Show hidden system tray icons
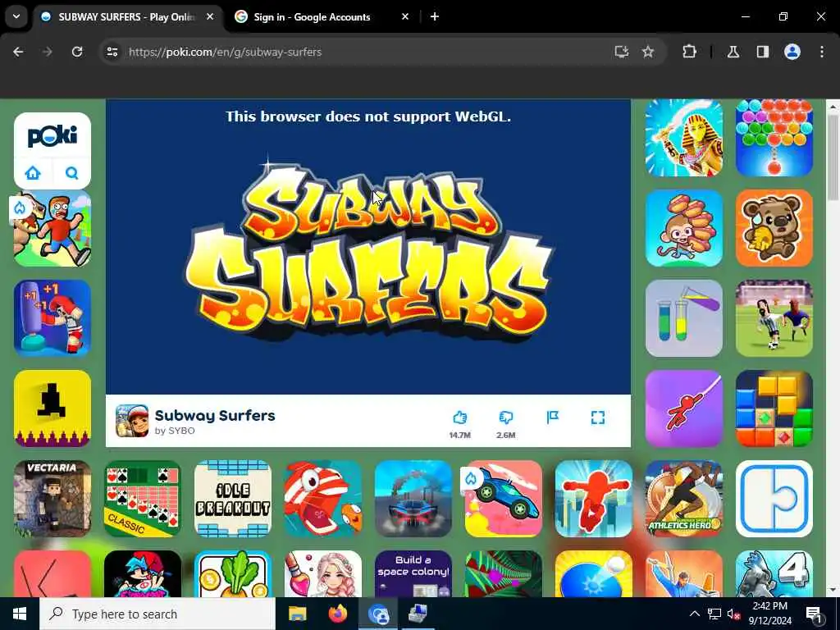The height and width of the screenshot is (630, 840). pyautogui.click(x=694, y=614)
